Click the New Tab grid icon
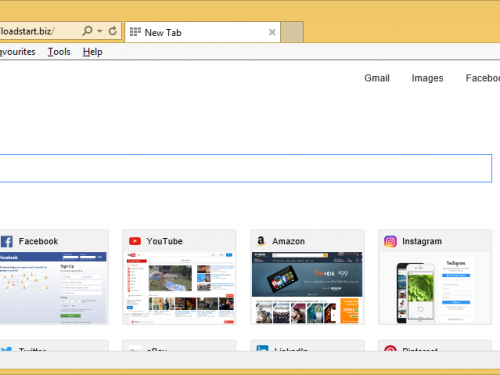This screenshot has width=500, height=375. coord(135,32)
